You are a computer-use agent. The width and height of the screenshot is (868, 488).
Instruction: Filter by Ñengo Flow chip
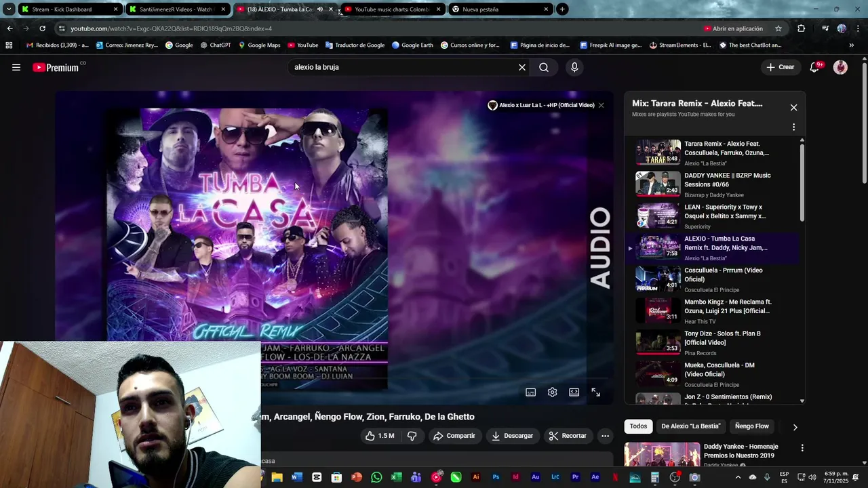752,426
